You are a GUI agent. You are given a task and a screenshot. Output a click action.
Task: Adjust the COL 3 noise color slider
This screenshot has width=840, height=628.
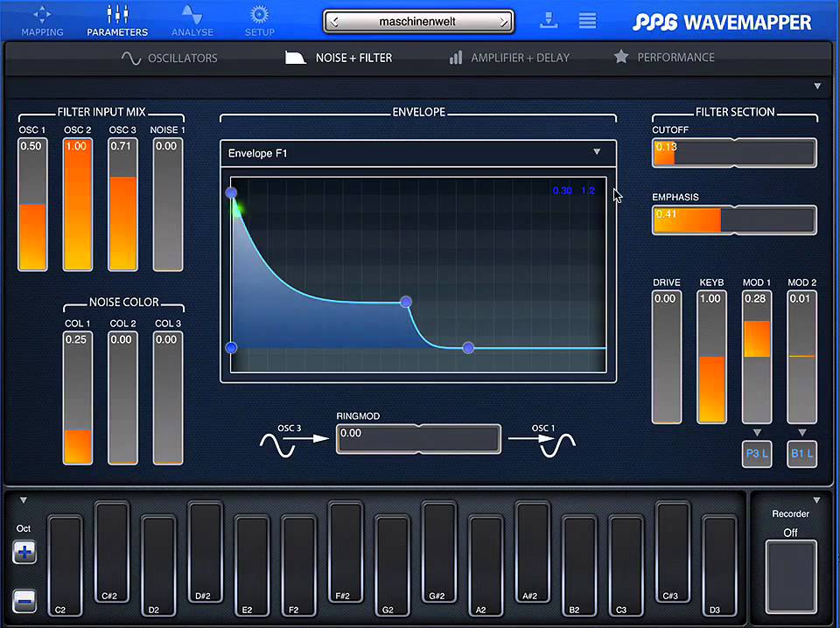168,398
